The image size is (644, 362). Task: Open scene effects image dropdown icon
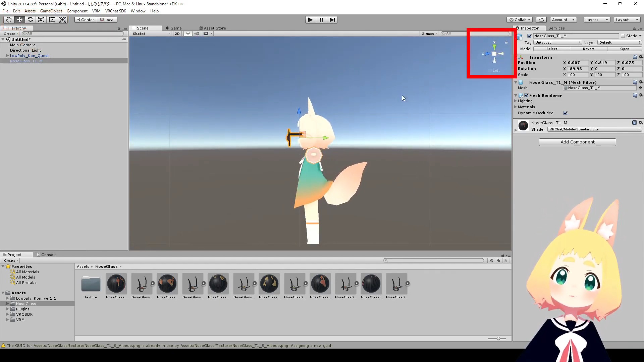207,34
